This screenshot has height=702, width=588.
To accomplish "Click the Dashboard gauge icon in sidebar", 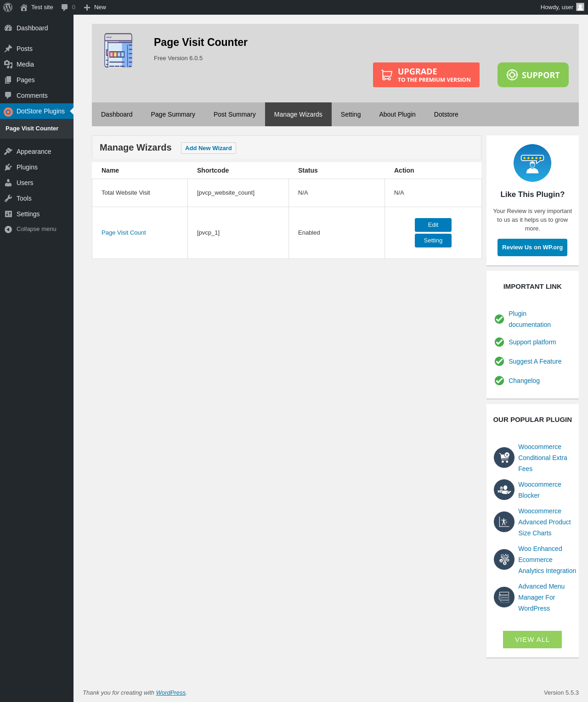I will click(x=8, y=28).
